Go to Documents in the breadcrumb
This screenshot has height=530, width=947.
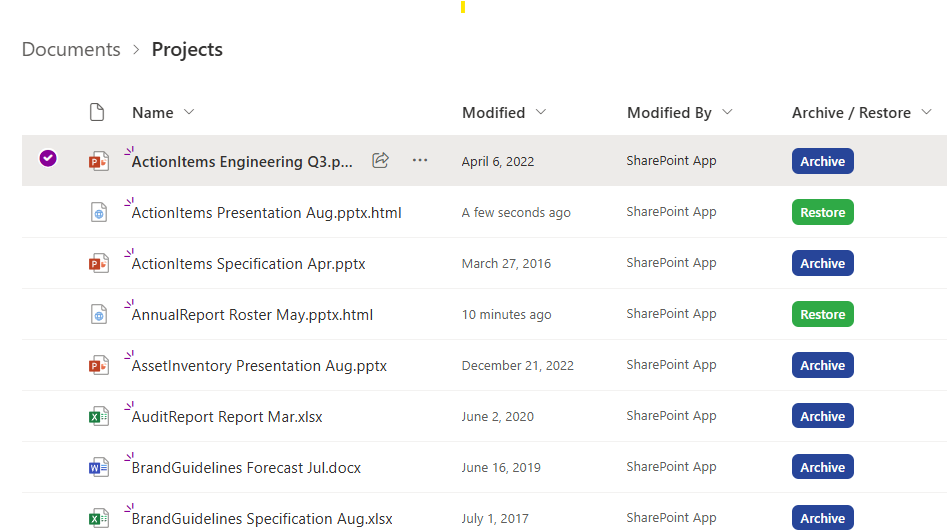[x=71, y=49]
